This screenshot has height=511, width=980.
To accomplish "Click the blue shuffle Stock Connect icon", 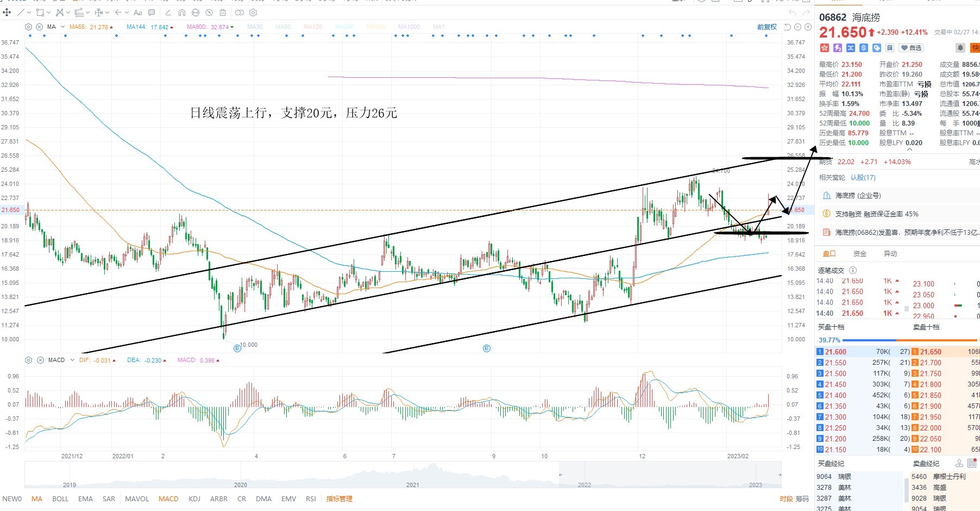I will click(x=851, y=48).
